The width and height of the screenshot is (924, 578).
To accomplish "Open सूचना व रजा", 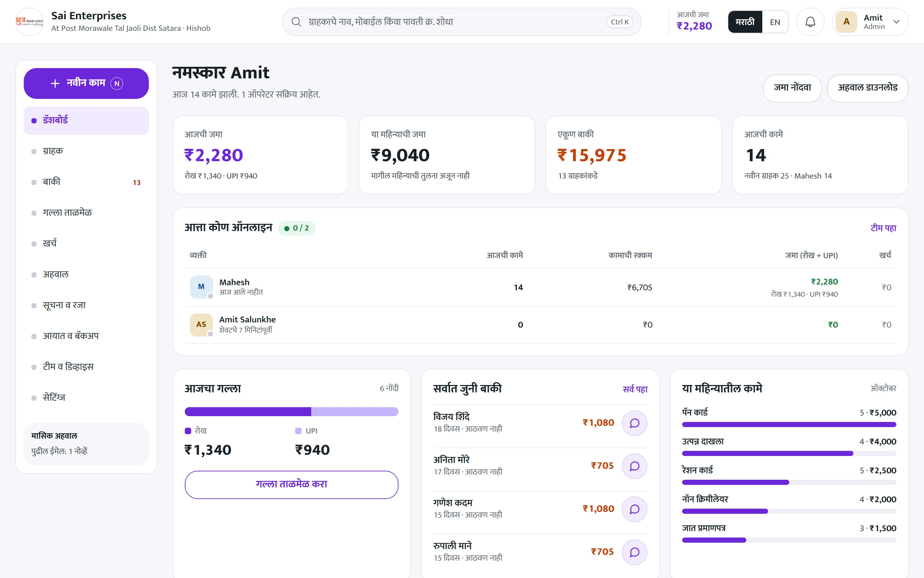I will tap(86, 305).
